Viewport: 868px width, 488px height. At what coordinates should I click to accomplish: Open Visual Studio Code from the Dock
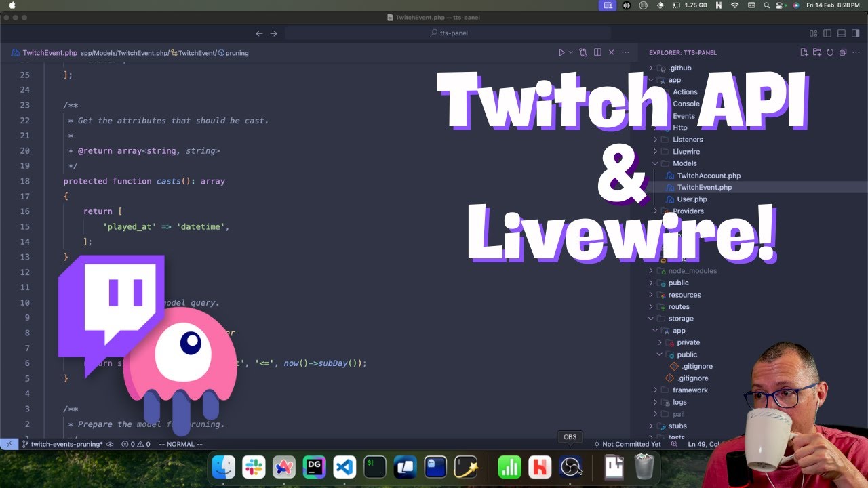(344, 467)
